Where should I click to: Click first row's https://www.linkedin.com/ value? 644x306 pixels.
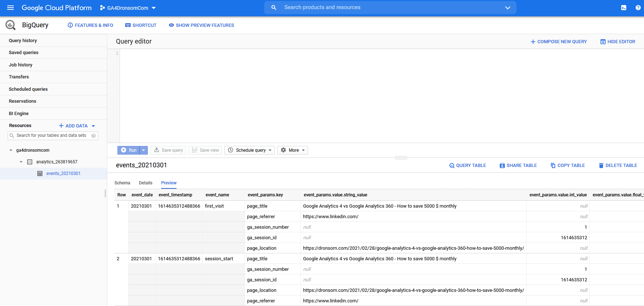pos(331,217)
